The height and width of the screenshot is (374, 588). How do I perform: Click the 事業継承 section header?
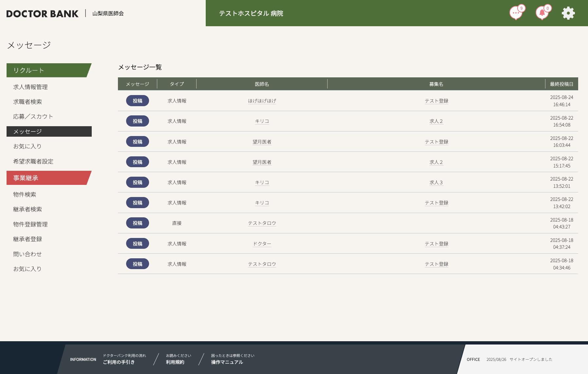coord(48,178)
